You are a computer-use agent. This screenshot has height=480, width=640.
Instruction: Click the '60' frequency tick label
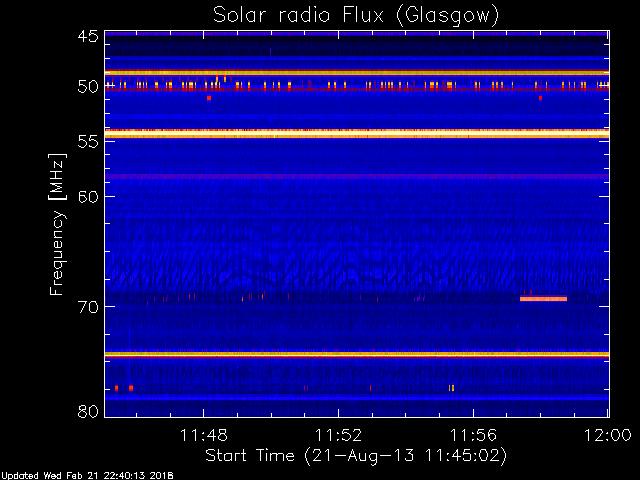88,196
